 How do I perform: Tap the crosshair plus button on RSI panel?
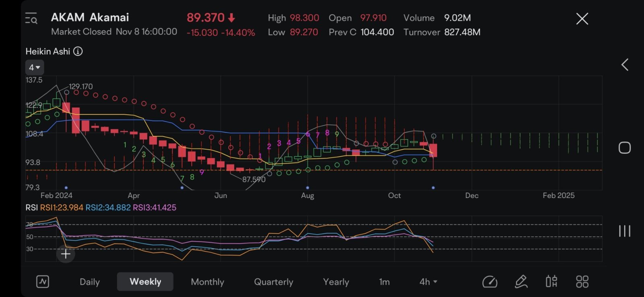coord(66,254)
